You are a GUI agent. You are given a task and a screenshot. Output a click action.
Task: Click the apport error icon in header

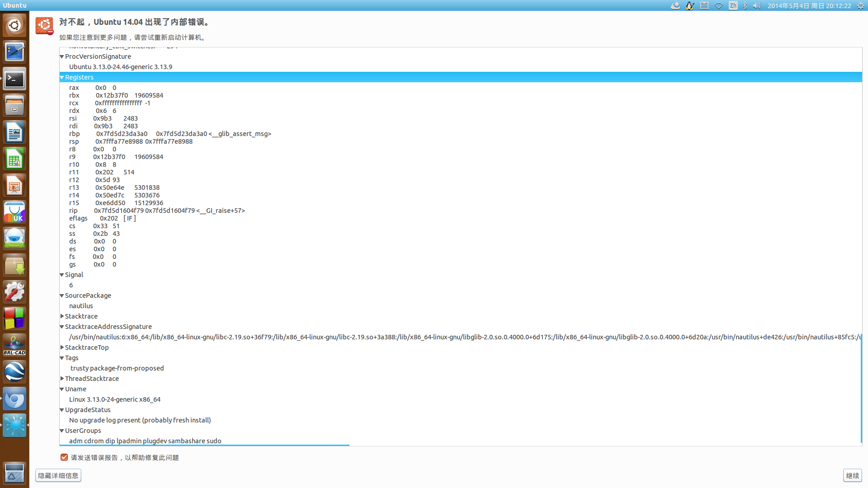pos(44,26)
